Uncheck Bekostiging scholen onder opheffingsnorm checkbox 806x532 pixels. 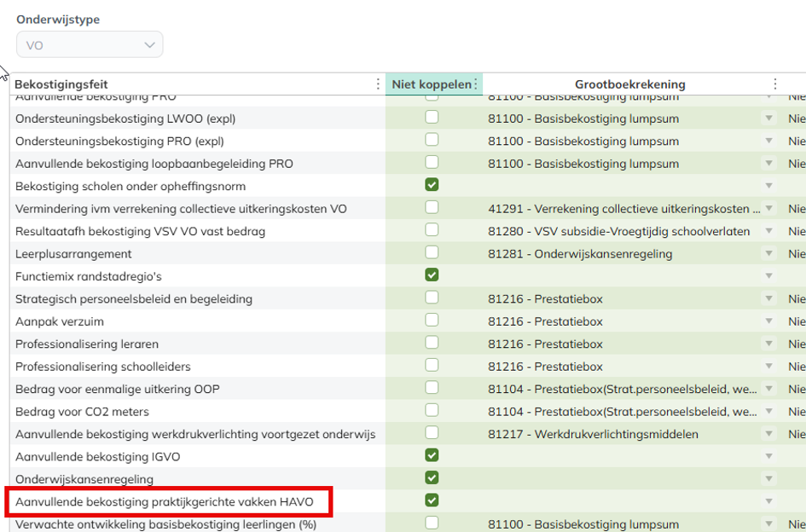pos(432,185)
